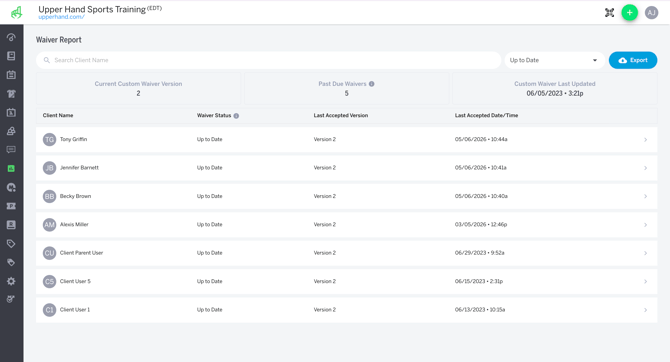670x362 pixels.
Task: Click date 05/06/2026 • 10:44a
Action: (x=481, y=139)
